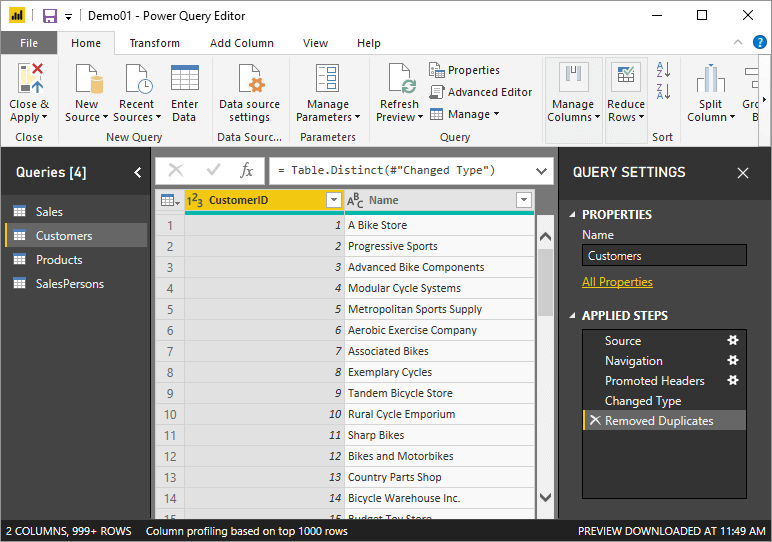
Task: Open quick access toolbar dropdown
Action: click(68, 17)
